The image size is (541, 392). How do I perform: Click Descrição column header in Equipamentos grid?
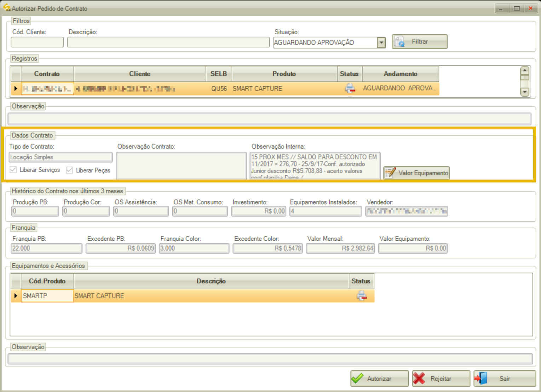211,281
